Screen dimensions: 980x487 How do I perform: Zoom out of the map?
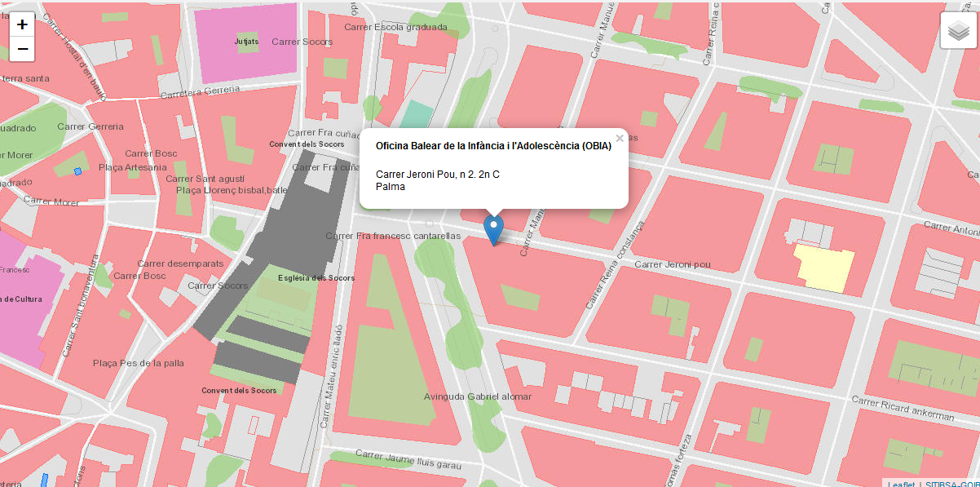coord(23,50)
